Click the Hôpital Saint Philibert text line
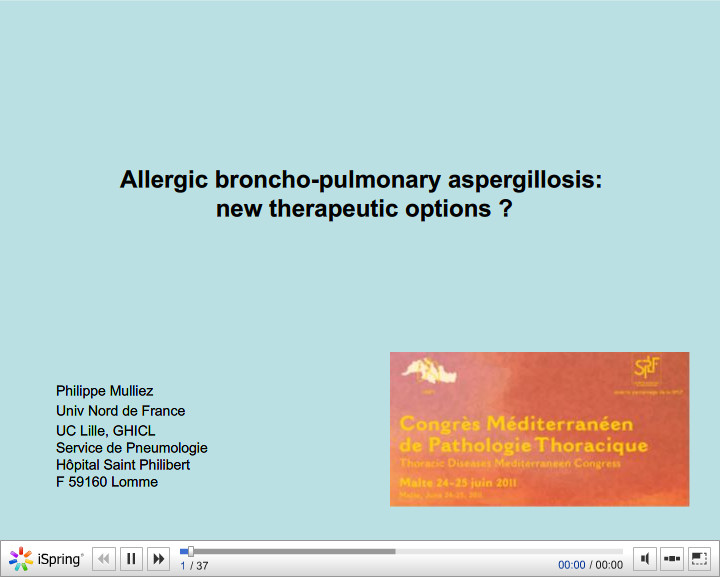 click(123, 465)
